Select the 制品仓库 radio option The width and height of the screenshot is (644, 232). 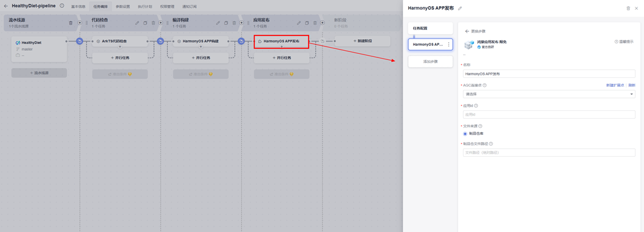(466, 133)
